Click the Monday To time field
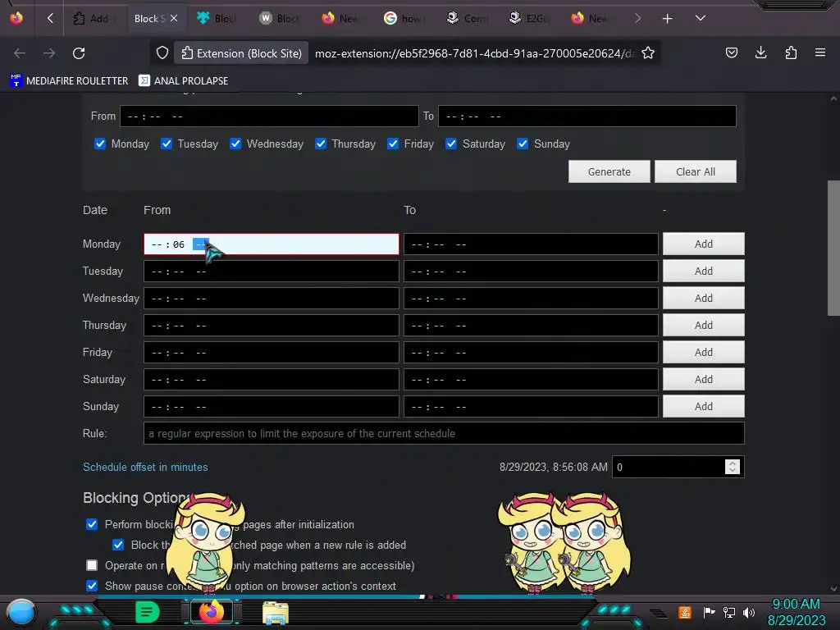Screen dimensions: 840x630 point(531,244)
